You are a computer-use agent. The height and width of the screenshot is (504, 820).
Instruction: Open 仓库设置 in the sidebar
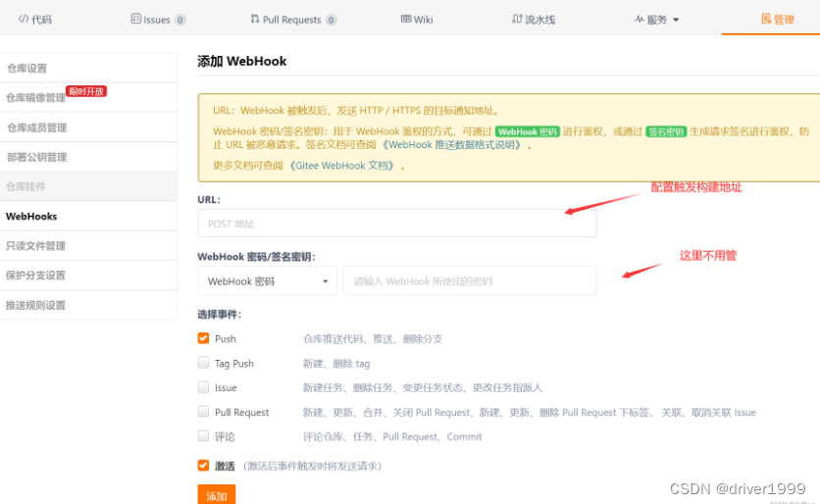[x=88, y=68]
